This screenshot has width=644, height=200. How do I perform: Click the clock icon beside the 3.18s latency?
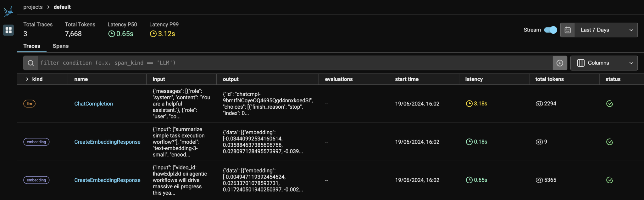click(x=469, y=103)
